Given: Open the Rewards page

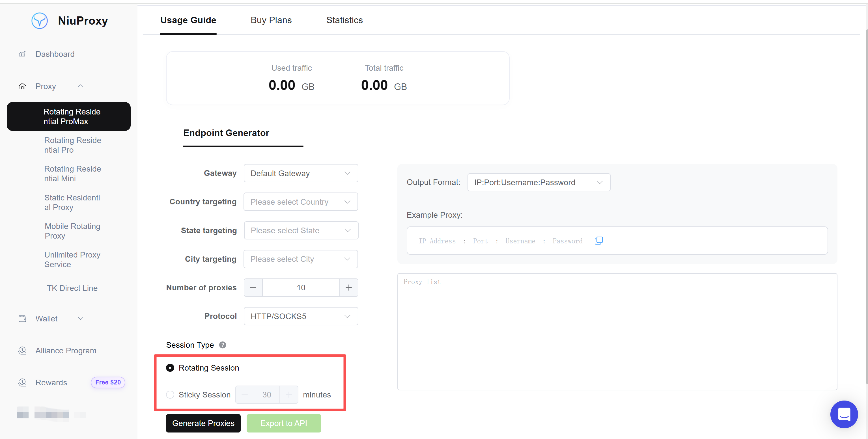Looking at the screenshot, I should click(51, 382).
